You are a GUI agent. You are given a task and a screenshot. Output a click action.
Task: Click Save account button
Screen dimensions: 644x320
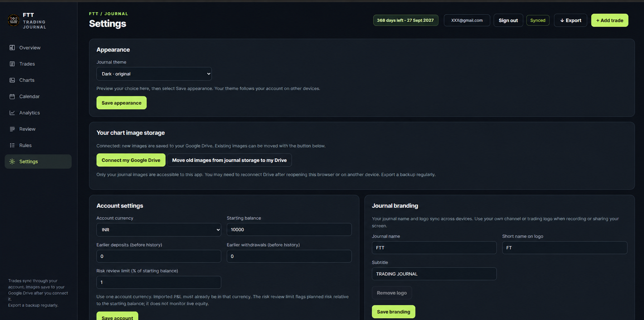117,316
